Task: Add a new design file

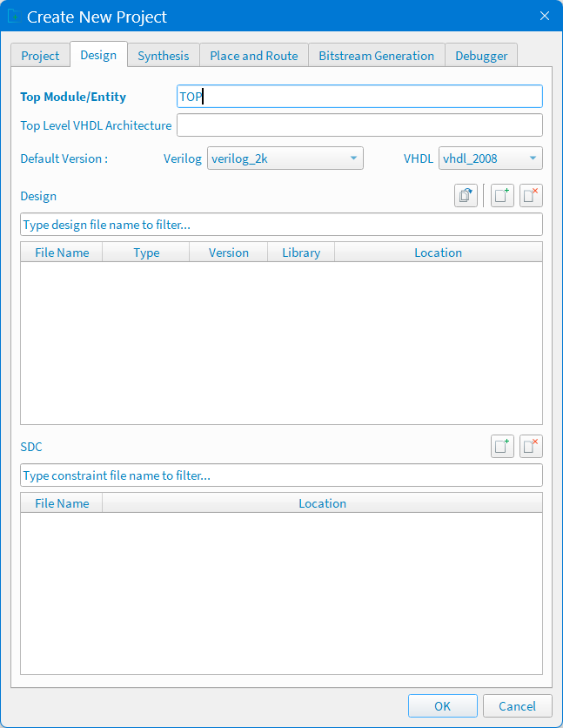Action: [x=502, y=196]
